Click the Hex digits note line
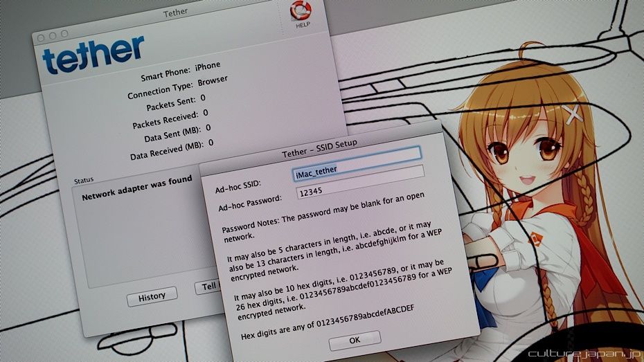Image resolution: width=644 pixels, height=362 pixels. pyautogui.click(x=328, y=327)
